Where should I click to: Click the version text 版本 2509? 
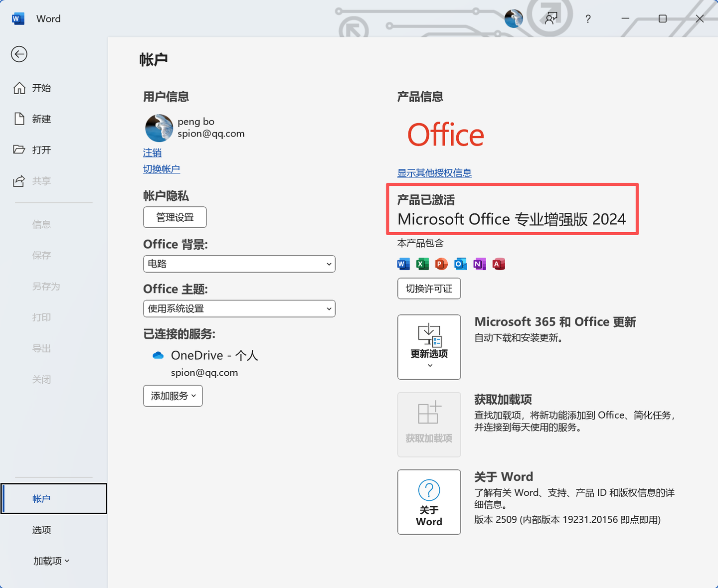click(567, 520)
